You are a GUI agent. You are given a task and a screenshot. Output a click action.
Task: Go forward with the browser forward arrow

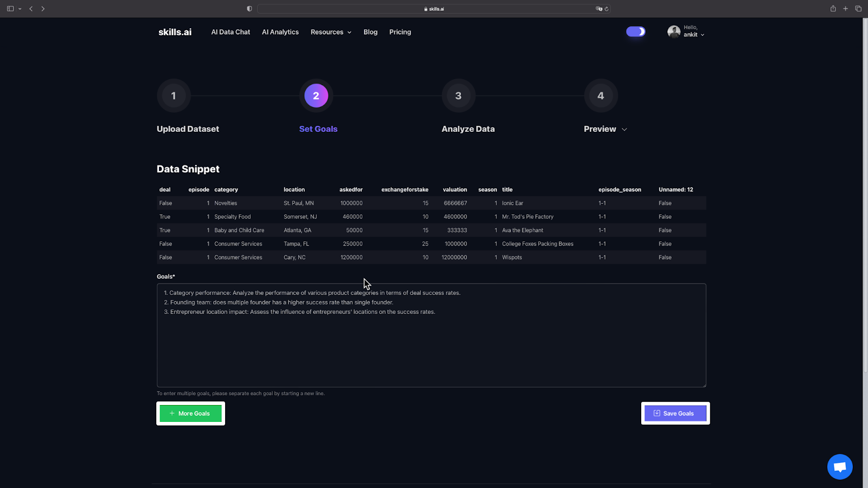point(43,9)
